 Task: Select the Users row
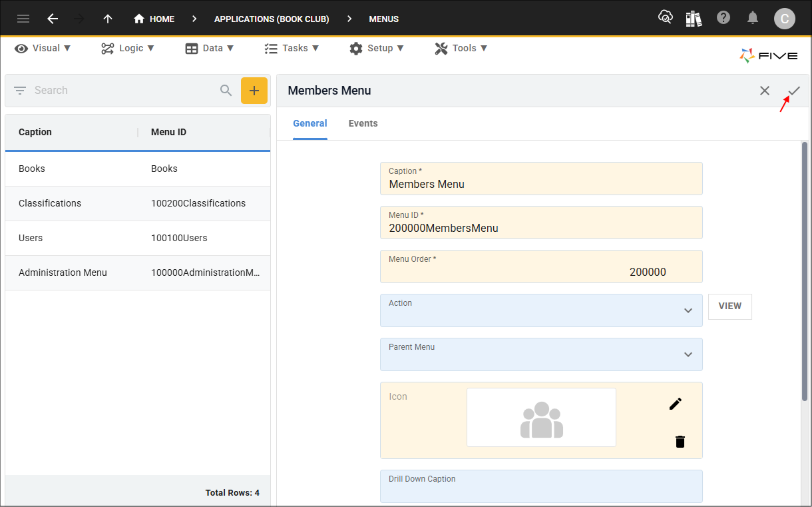138,238
